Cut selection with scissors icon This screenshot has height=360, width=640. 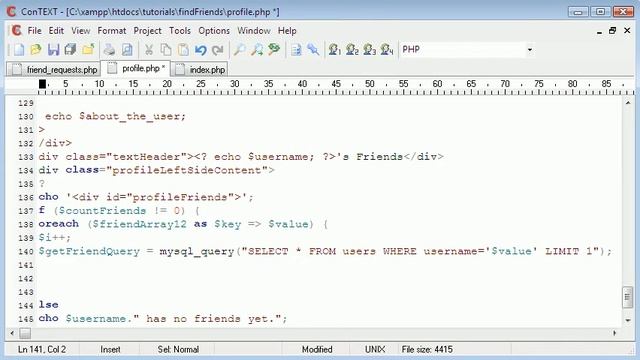(x=149, y=50)
